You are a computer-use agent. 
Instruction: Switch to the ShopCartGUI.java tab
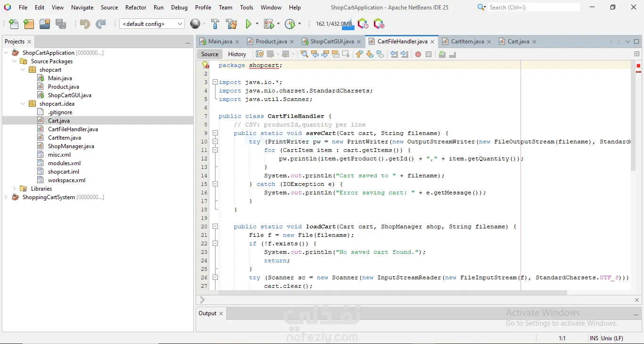coord(332,42)
